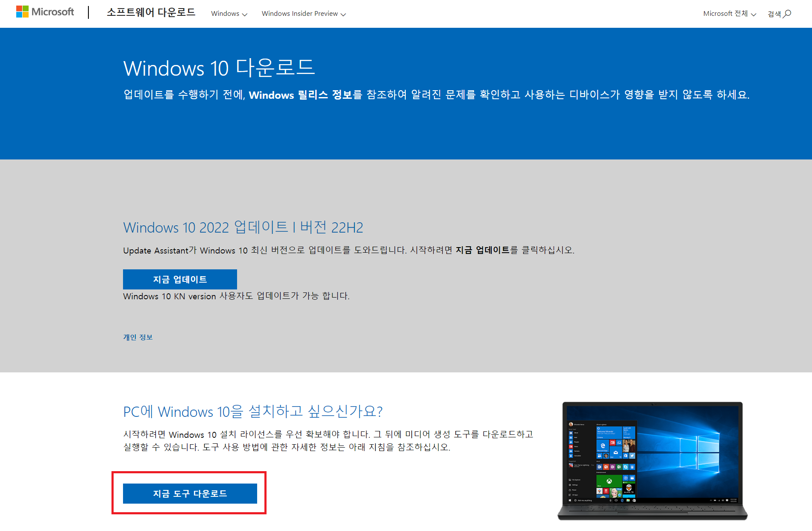Click the Microsoft logo
The height and width of the screenshot is (531, 812).
(45, 12)
